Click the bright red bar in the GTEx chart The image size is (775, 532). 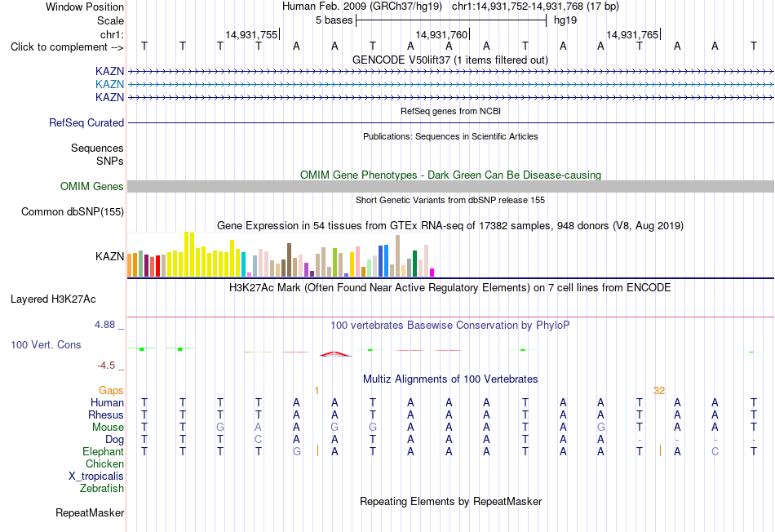pyautogui.click(x=157, y=266)
